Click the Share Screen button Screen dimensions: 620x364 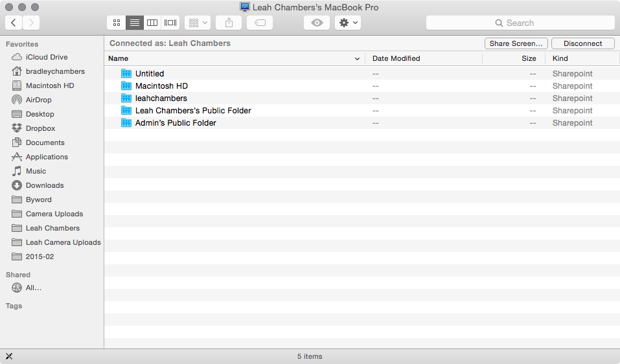(516, 43)
